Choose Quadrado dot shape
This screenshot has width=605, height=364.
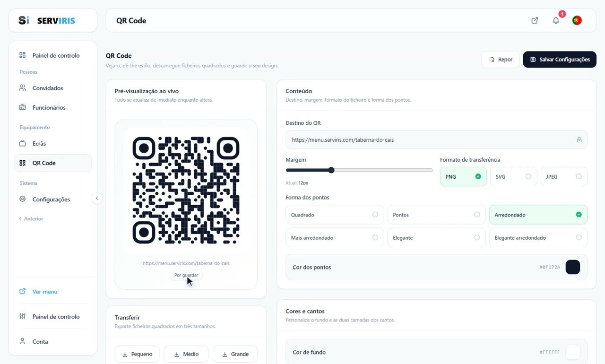click(x=335, y=215)
